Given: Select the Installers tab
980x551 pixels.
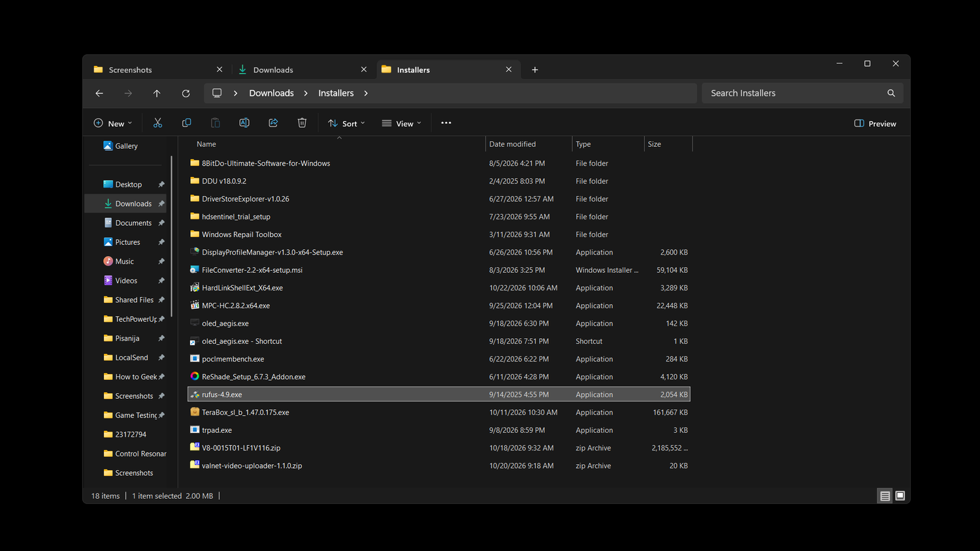Looking at the screenshot, I should (x=448, y=70).
